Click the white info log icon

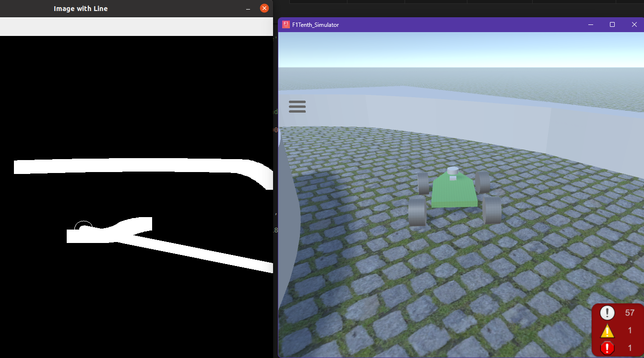tap(607, 313)
